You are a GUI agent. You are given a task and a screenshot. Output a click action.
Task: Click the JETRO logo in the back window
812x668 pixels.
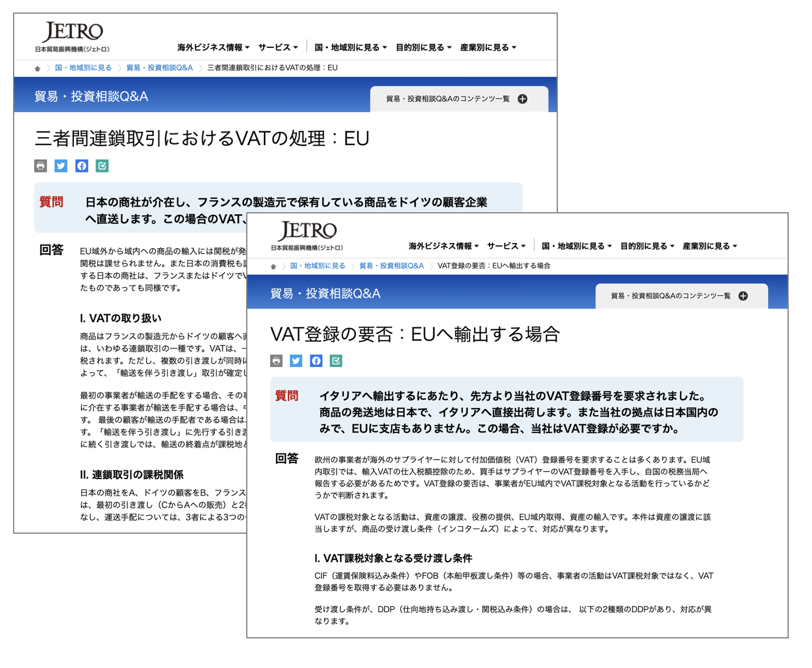pyautogui.click(x=72, y=37)
